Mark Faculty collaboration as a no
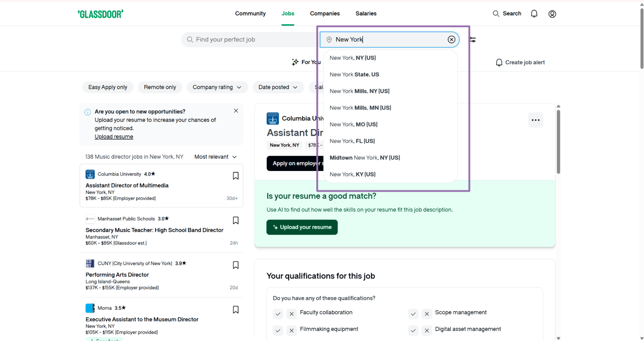The image size is (644, 341). pos(292,314)
